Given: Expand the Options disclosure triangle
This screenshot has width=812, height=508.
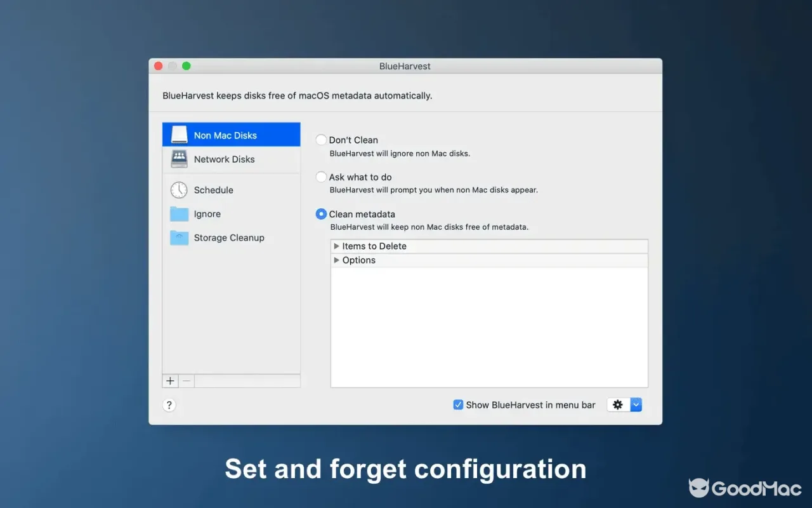Looking at the screenshot, I should coord(337,260).
